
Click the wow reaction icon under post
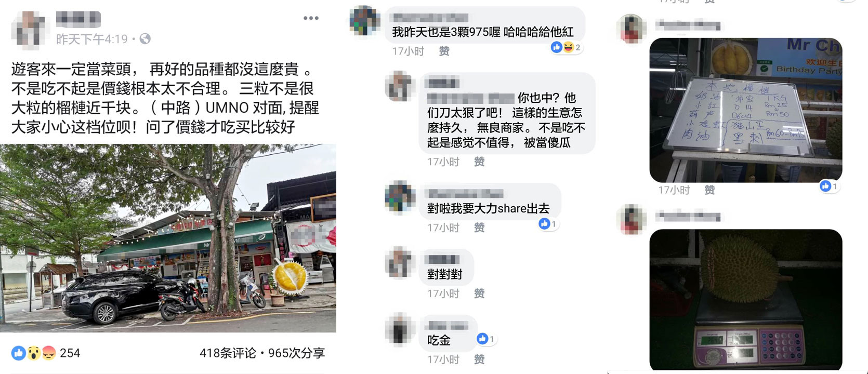[x=33, y=353]
